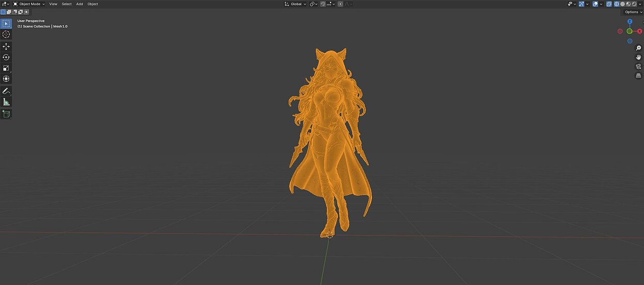
Task: Switch to wireframe shading
Action: click(617, 4)
